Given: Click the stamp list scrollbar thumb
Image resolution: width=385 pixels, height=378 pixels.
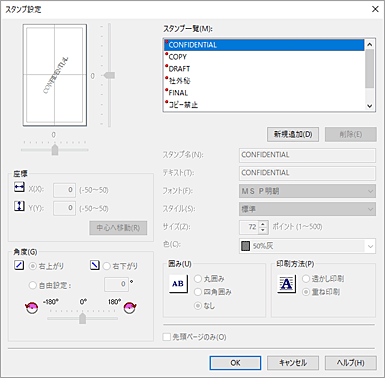Looking at the screenshot, I should (369, 68).
